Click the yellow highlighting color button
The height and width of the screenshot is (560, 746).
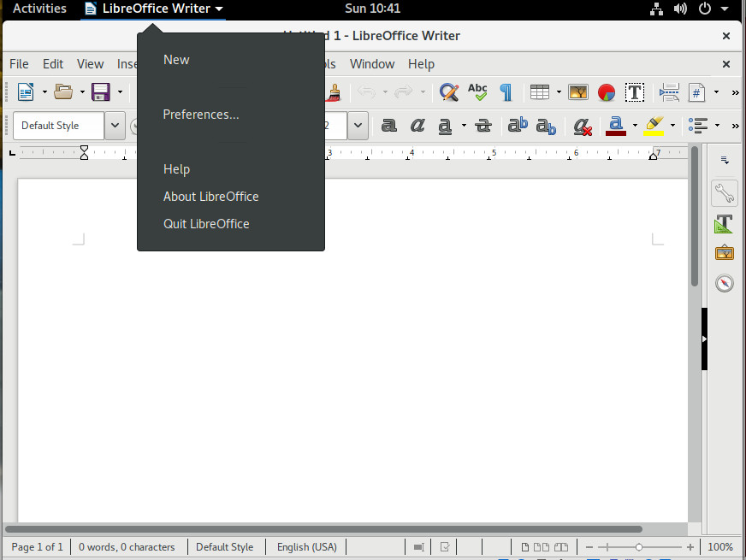coord(654,126)
